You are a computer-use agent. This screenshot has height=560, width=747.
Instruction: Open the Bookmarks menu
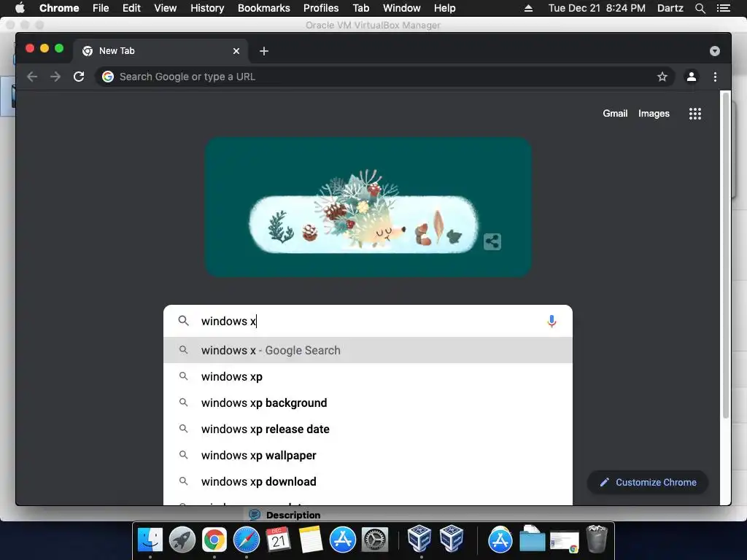(264, 8)
